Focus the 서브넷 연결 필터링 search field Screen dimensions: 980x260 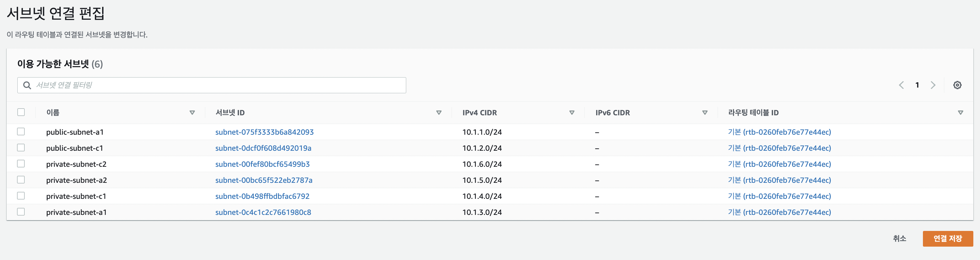point(212,85)
